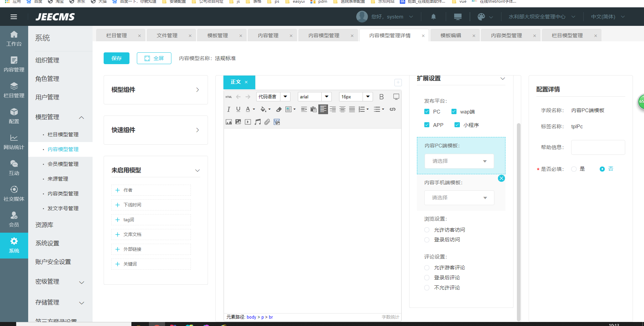The image size is (644, 326).
Task: Switch to the 模板编辑 tab
Action: [x=450, y=36]
